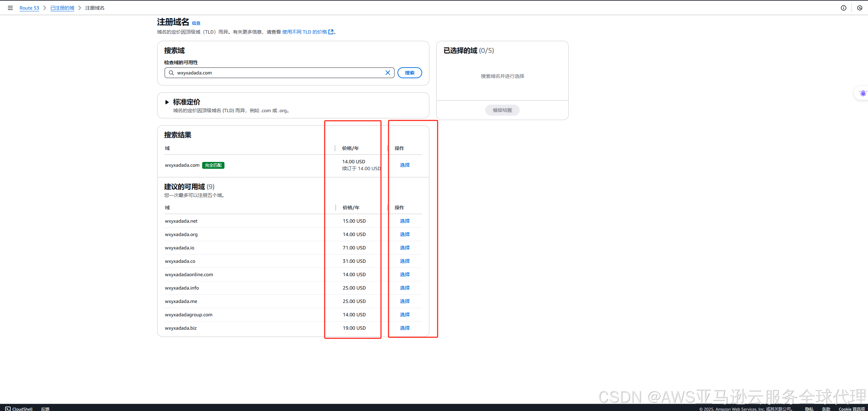Click the 搜索 button

[409, 73]
